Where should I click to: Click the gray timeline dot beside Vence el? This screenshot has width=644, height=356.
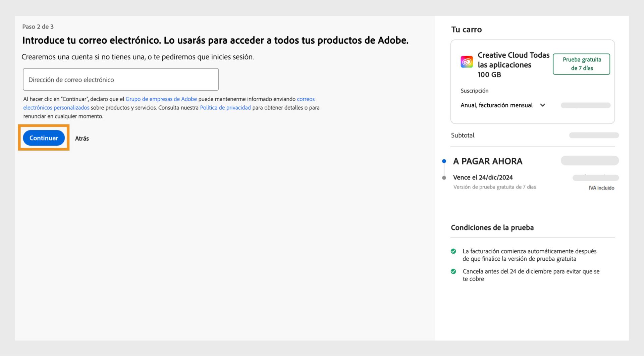coord(444,177)
